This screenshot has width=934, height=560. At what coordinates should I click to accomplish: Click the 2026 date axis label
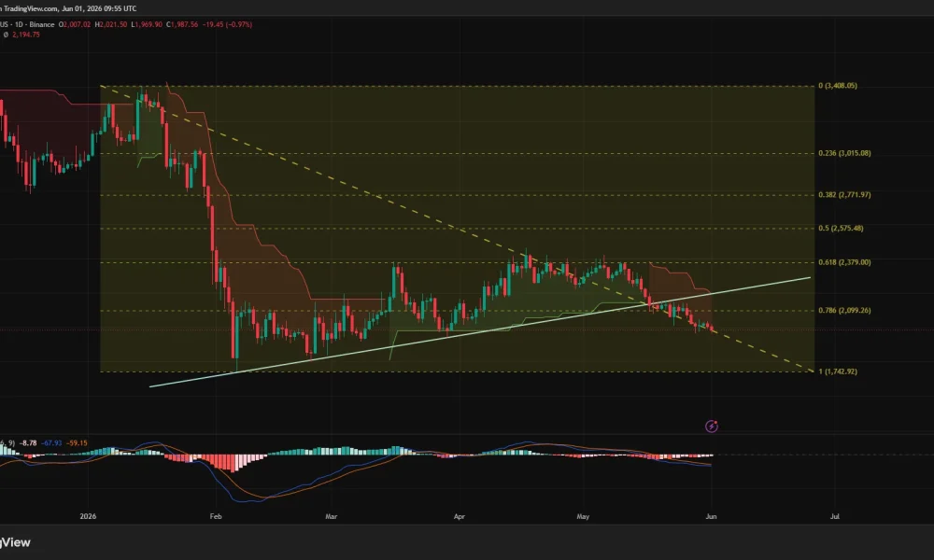pyautogui.click(x=88, y=516)
